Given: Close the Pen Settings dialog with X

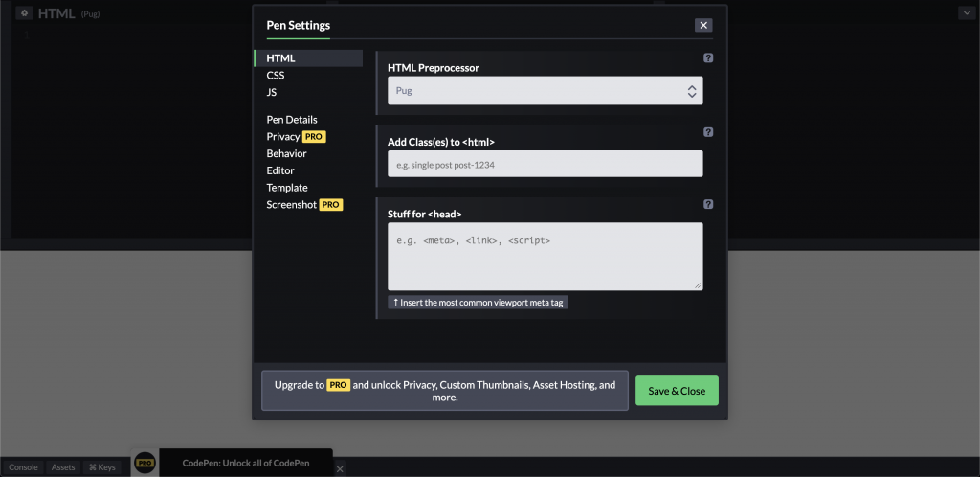Looking at the screenshot, I should (703, 25).
